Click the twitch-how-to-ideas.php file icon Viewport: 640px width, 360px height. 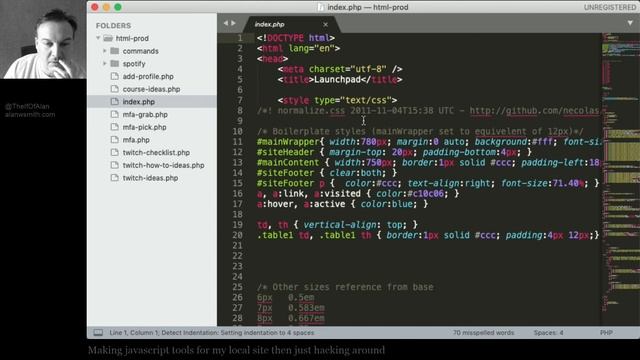115,165
